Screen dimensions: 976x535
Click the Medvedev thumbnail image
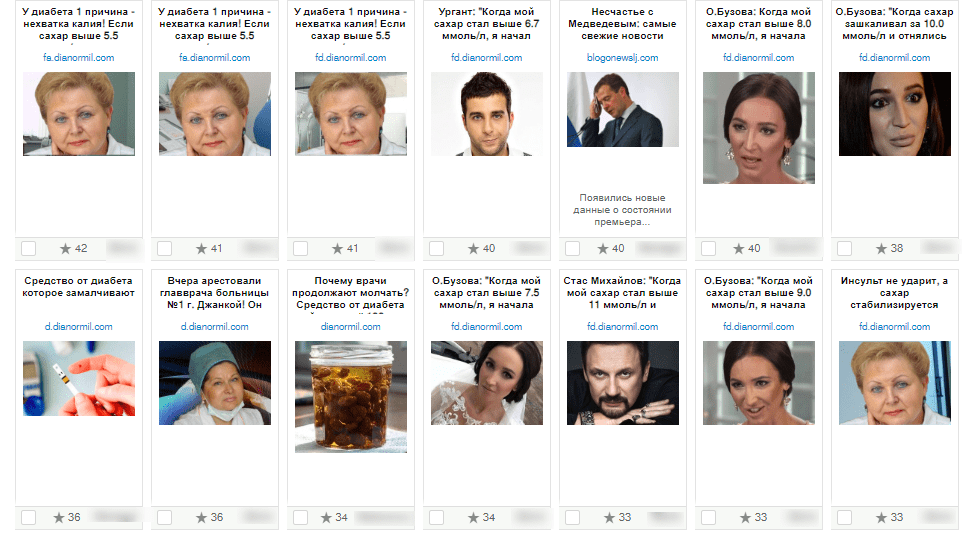pos(622,109)
